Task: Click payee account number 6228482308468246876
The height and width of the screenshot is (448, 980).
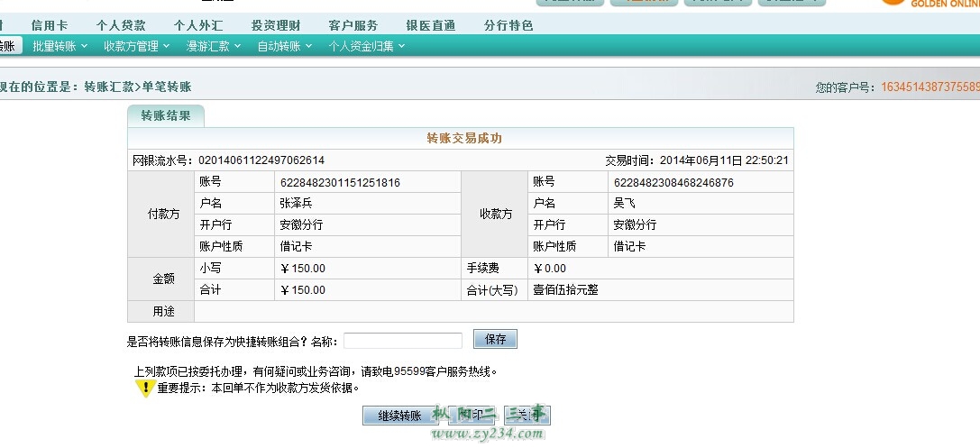Action: coord(673,182)
